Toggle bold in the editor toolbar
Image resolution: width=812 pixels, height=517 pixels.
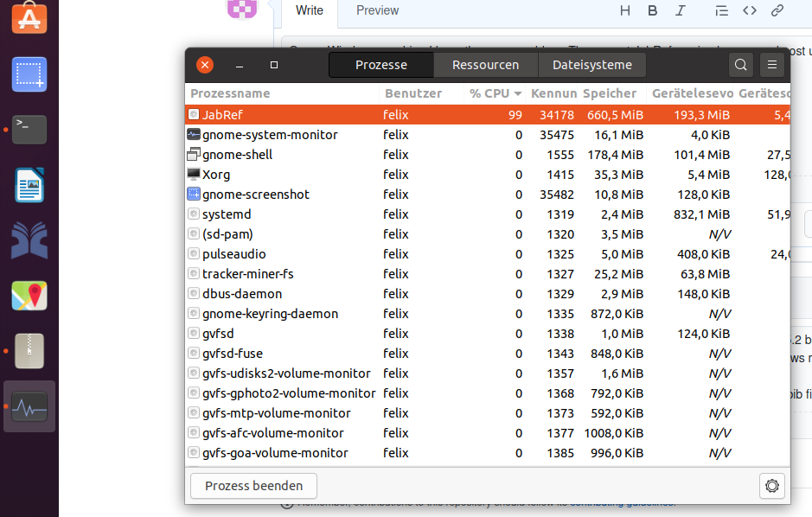(653, 10)
